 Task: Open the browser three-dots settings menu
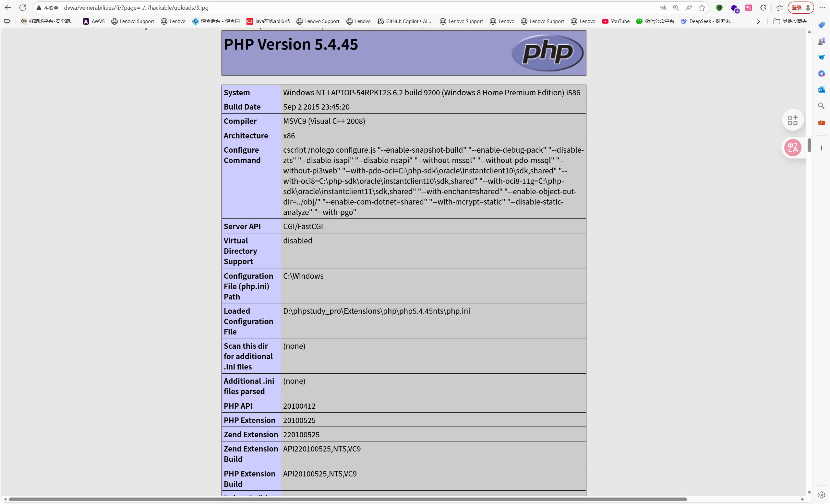pyautogui.click(x=822, y=7)
